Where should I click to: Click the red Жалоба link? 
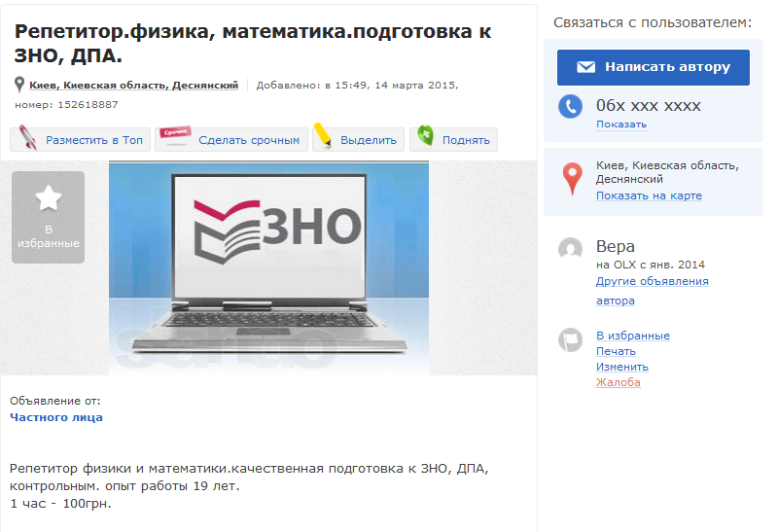pyautogui.click(x=619, y=382)
